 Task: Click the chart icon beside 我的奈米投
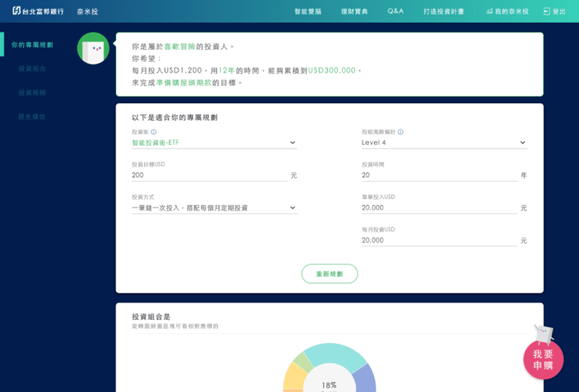coord(489,11)
